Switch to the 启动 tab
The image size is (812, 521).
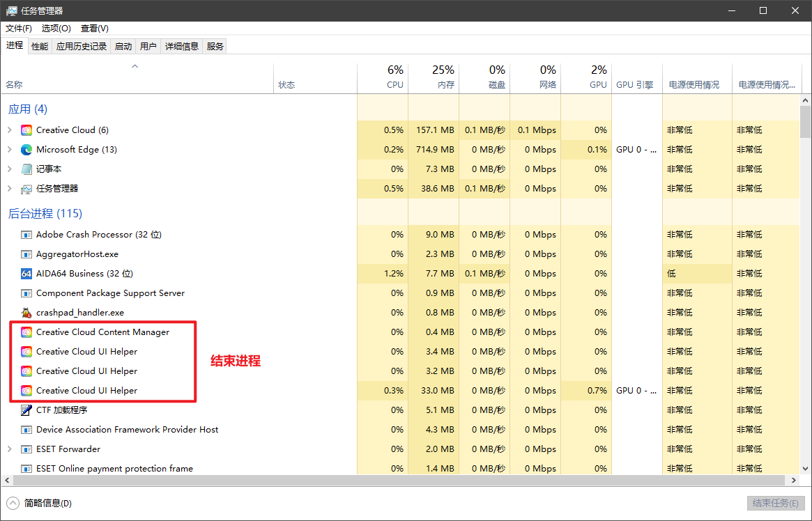[x=123, y=47]
